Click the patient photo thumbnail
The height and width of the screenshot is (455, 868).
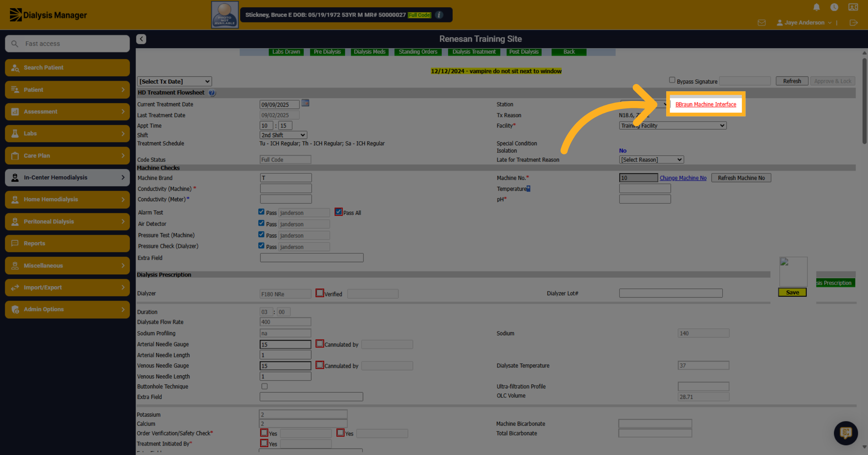click(x=225, y=15)
